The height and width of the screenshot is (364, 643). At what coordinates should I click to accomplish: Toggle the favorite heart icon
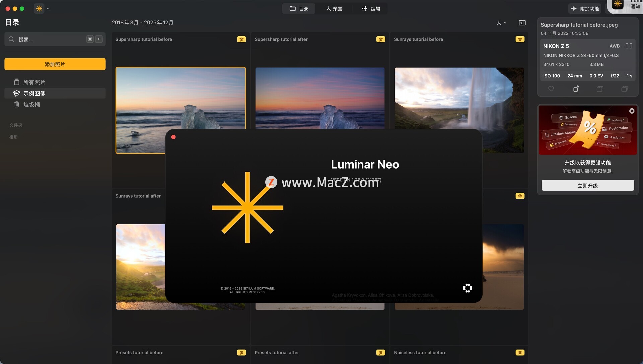coord(551,89)
